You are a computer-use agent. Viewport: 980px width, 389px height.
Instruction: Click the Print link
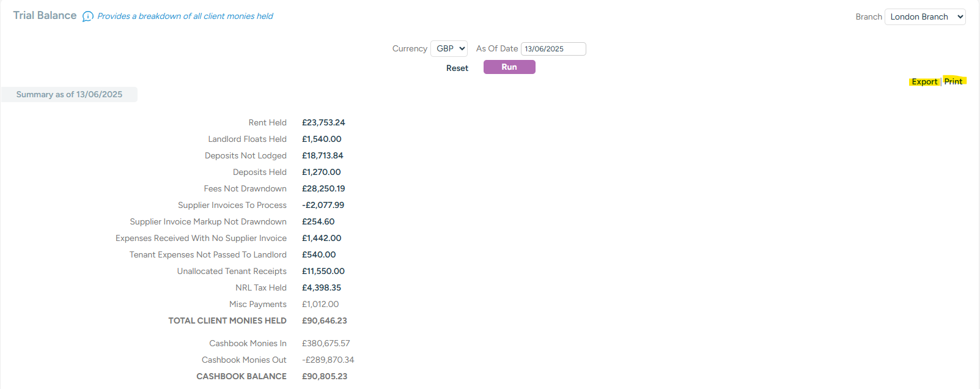953,81
